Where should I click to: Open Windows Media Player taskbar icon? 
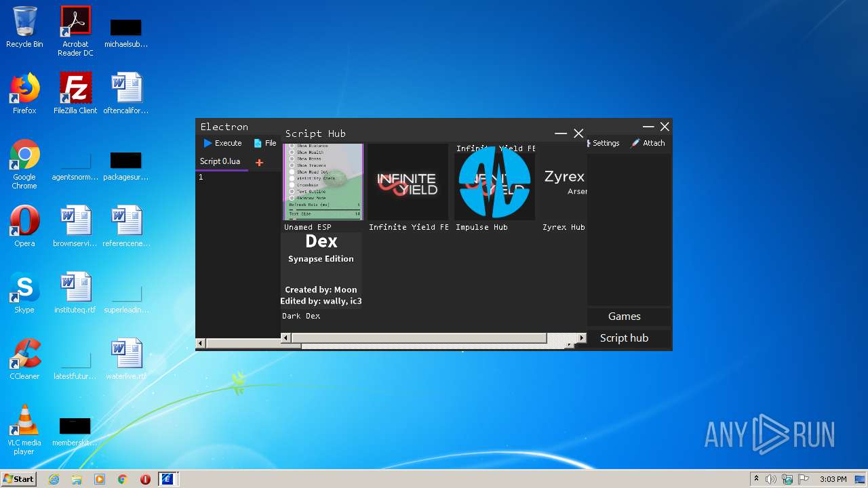(100, 479)
